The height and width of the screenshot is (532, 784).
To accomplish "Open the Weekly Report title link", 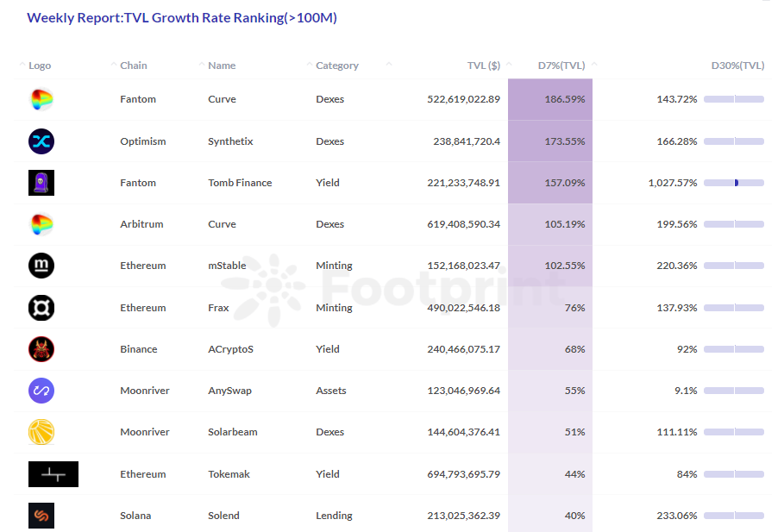I will point(182,18).
